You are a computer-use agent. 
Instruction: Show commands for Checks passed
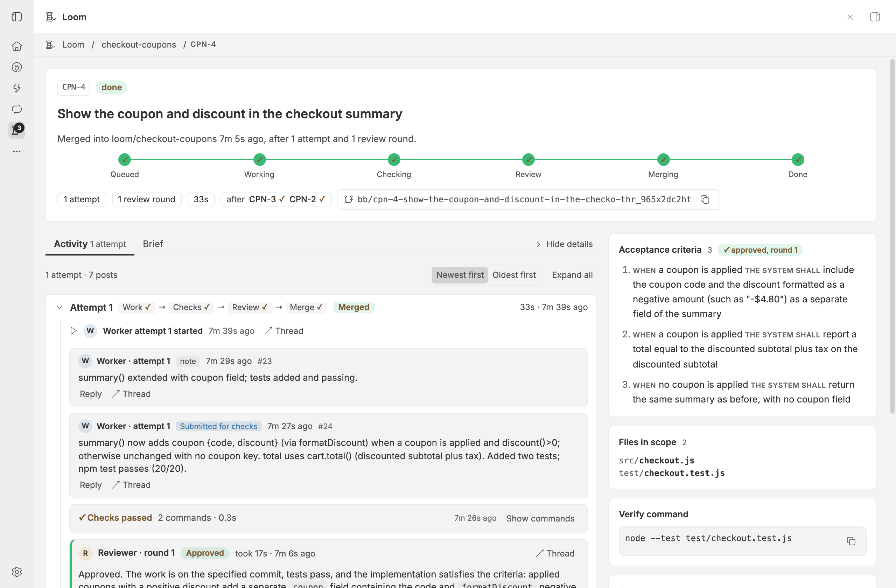pyautogui.click(x=540, y=518)
